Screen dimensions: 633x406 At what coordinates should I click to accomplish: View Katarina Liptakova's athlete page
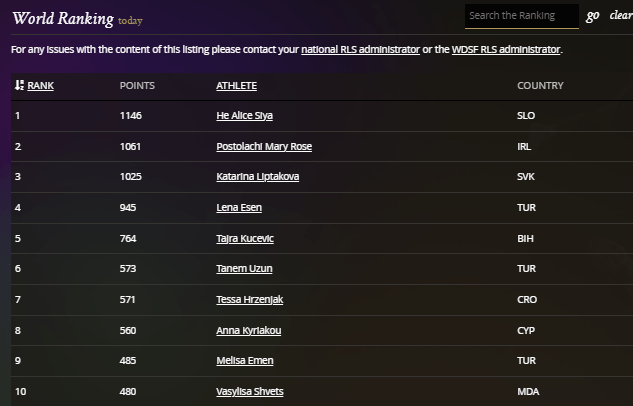tap(257, 177)
